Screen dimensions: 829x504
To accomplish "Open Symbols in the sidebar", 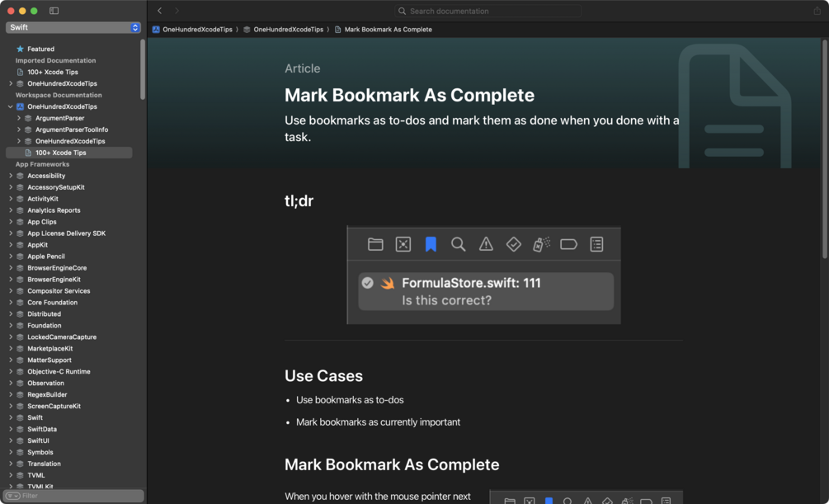I will click(40, 452).
